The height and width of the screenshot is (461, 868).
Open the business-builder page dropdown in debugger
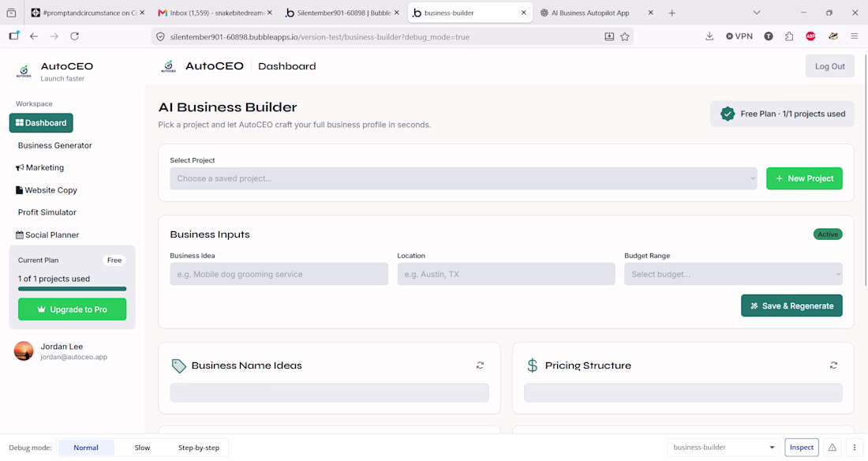pyautogui.click(x=722, y=447)
